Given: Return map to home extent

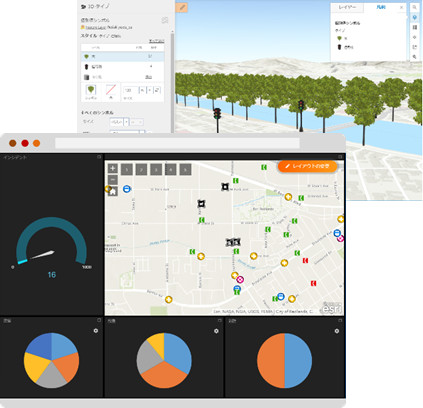Looking at the screenshot, I should 113,192.
